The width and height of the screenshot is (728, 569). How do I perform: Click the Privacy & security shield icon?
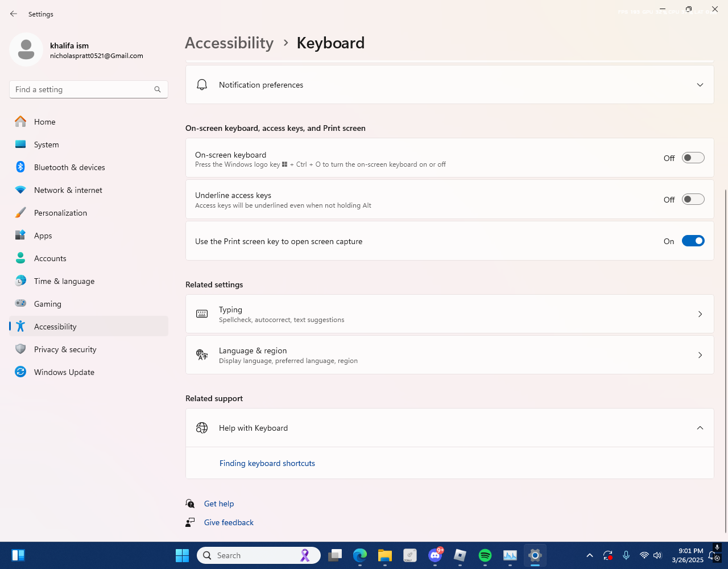pyautogui.click(x=20, y=349)
